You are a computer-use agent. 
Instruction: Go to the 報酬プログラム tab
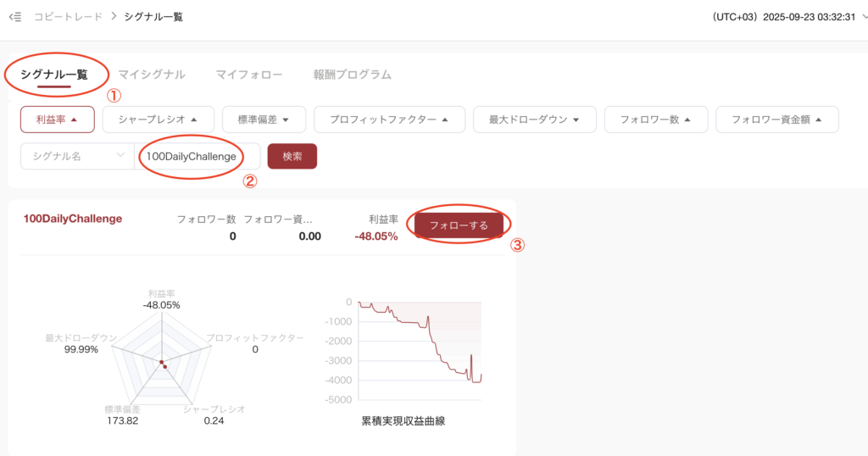(x=352, y=75)
